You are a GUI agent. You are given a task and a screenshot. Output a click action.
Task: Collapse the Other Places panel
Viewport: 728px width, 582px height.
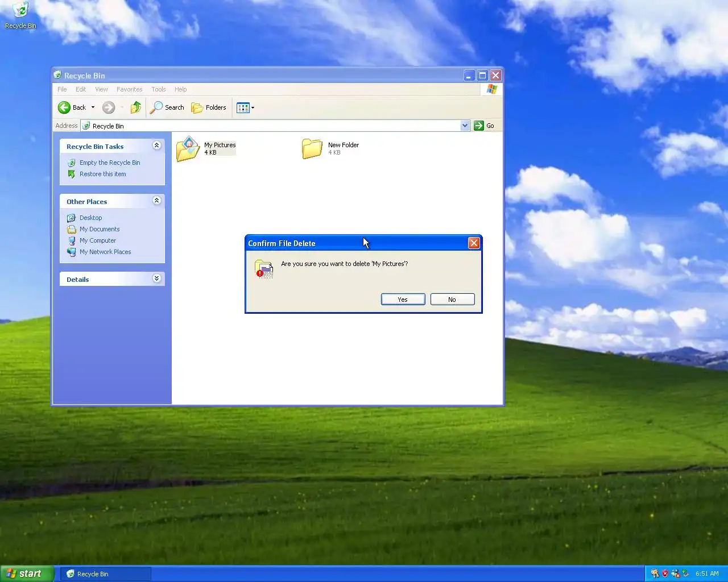156,201
